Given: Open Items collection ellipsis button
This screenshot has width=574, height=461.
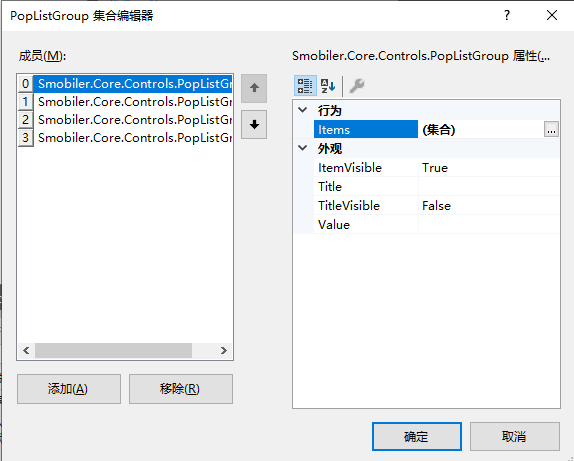Looking at the screenshot, I should point(551,130).
